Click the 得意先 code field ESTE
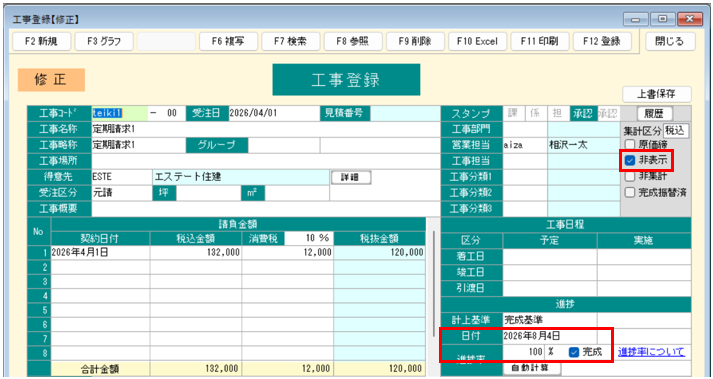 (x=122, y=177)
